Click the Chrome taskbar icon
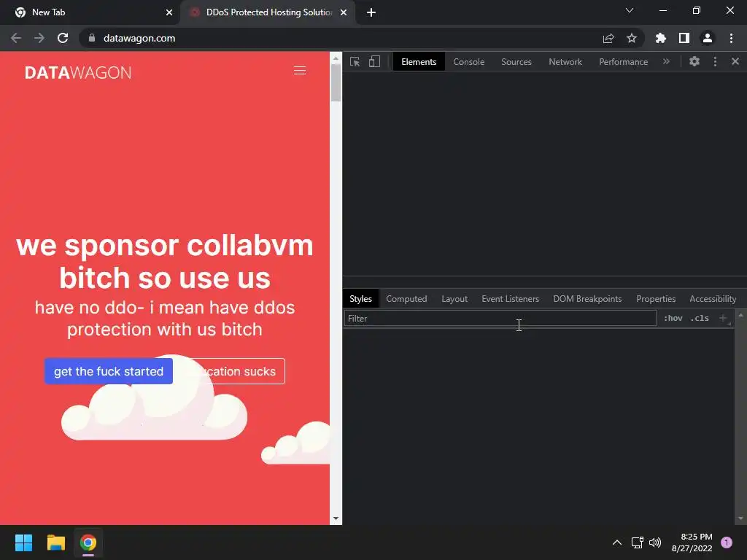Screen dimensions: 747x560 tap(88, 542)
